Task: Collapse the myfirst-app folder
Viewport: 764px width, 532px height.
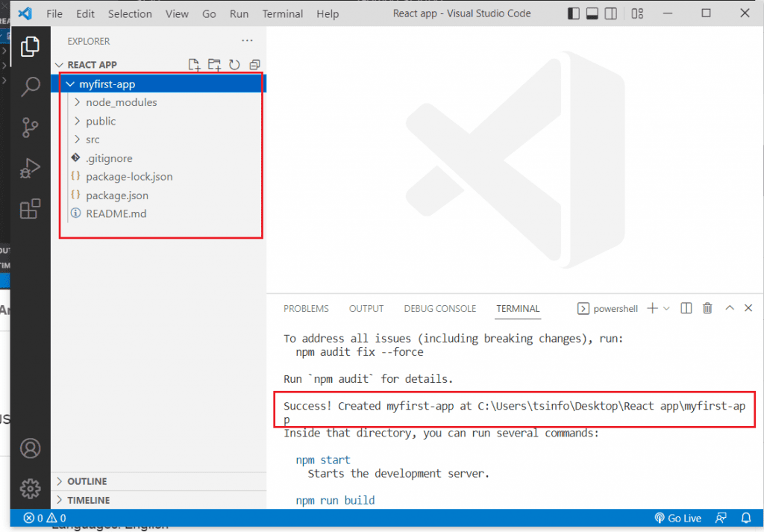Action: point(159,84)
